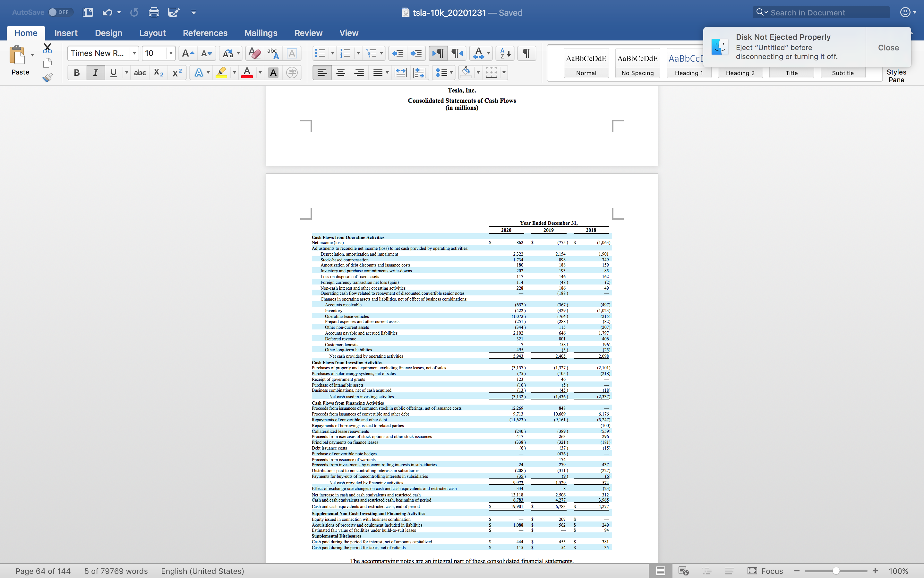
Task: Open the Insert tab
Action: pos(66,33)
